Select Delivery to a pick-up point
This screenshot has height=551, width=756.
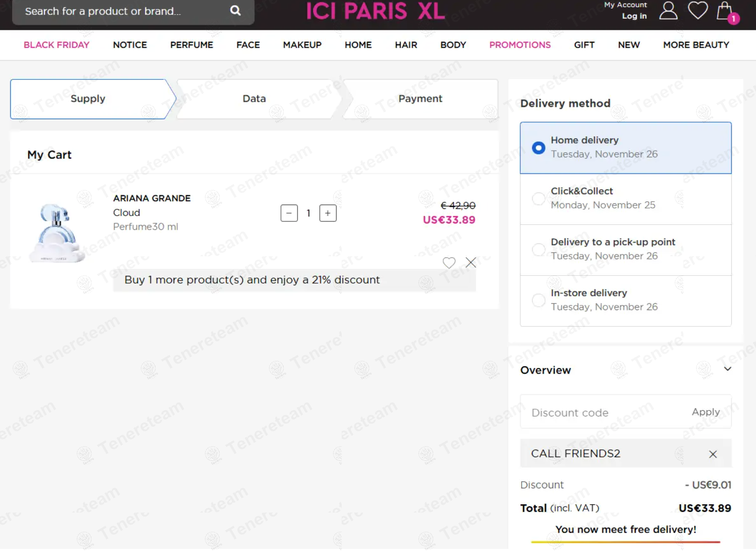[625, 249]
